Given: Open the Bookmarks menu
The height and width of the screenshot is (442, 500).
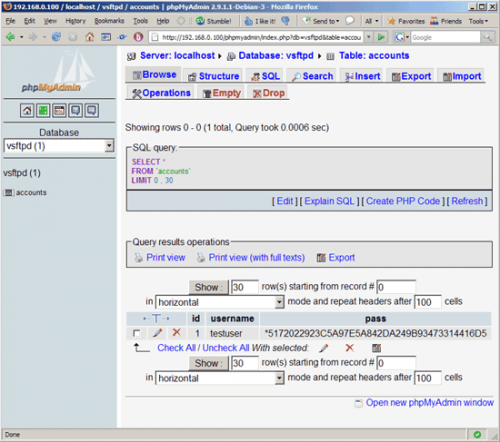Looking at the screenshot, I should click(109, 21).
